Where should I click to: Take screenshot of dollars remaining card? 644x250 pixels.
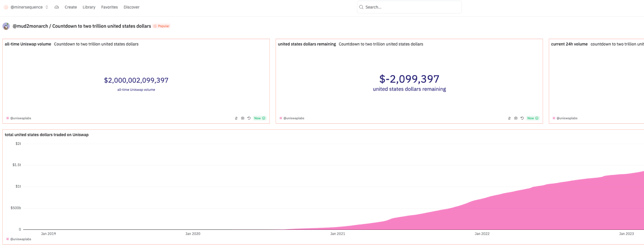(x=516, y=118)
